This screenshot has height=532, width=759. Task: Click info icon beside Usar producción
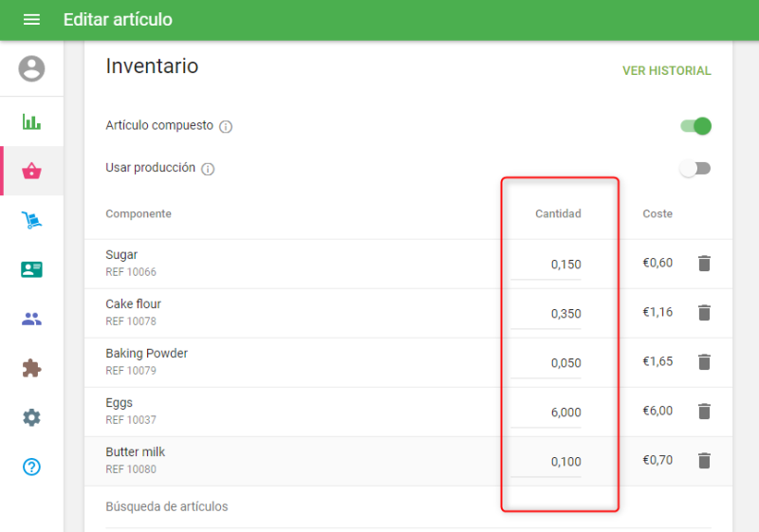tap(208, 169)
